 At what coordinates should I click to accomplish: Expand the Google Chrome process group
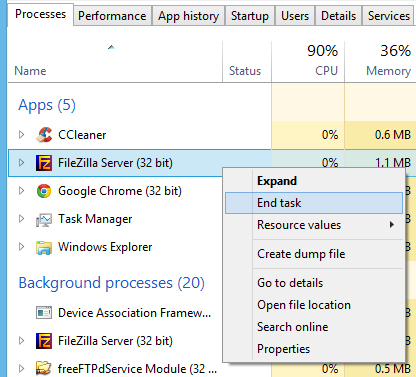point(22,191)
